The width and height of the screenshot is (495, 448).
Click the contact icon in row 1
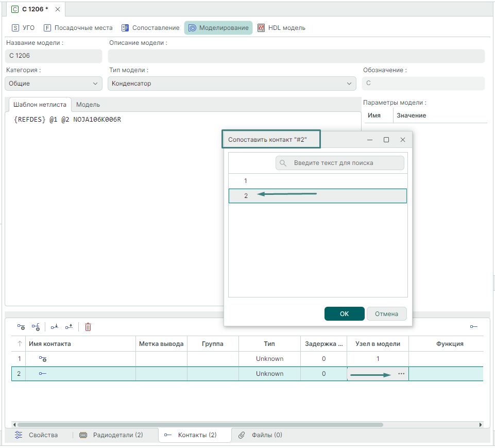pos(43,359)
